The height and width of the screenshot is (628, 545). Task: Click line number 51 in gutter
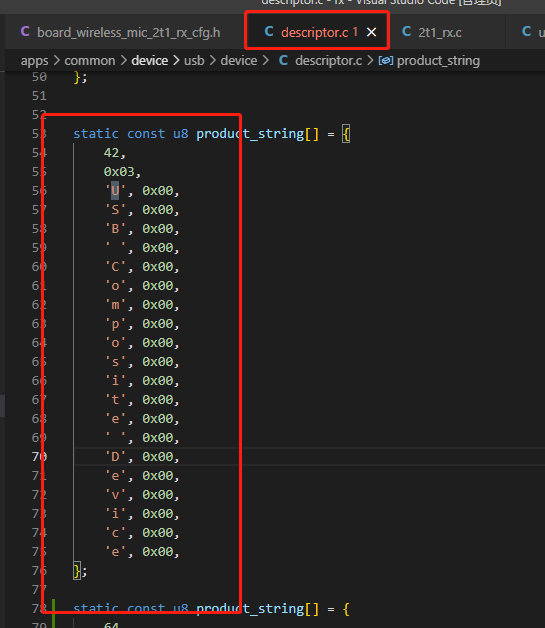tap(39, 96)
